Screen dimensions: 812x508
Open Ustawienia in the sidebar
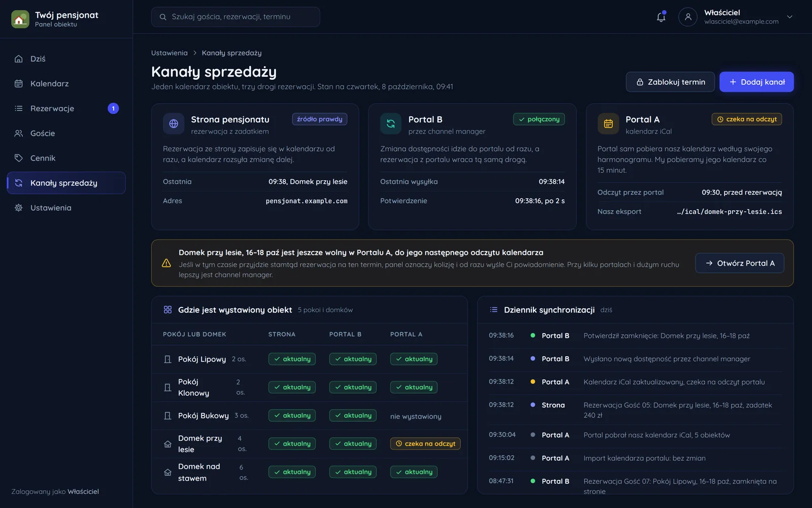click(x=66, y=208)
